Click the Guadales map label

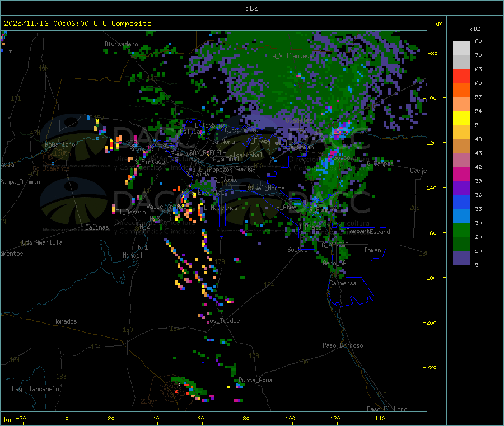299,120
